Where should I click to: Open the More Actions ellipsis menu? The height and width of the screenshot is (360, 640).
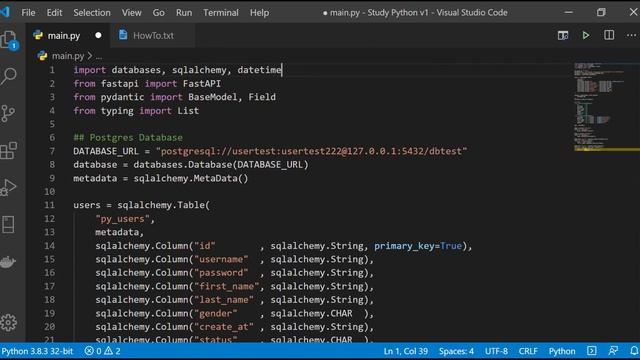coord(631,36)
